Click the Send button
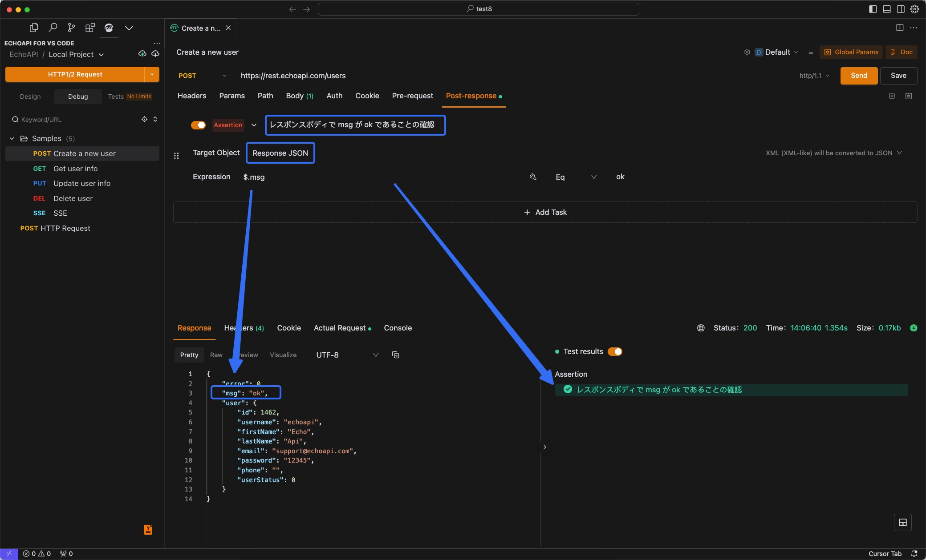The height and width of the screenshot is (560, 926). click(x=859, y=75)
